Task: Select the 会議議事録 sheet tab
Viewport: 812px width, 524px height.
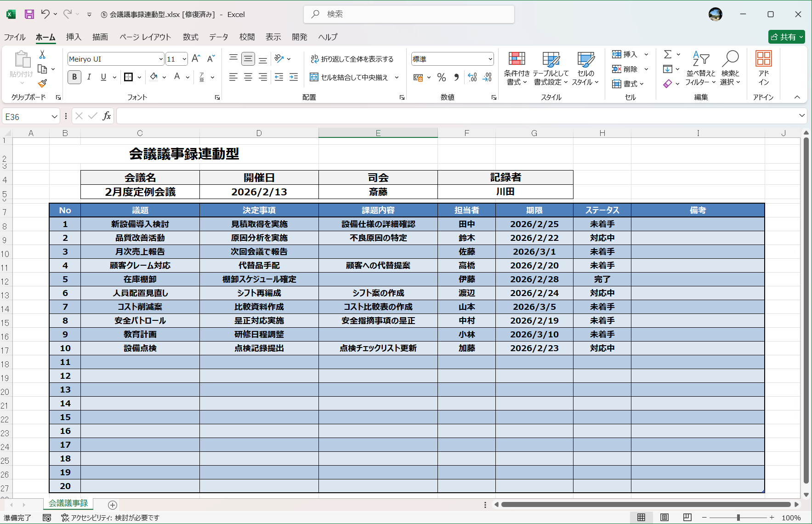Action: tap(68, 504)
